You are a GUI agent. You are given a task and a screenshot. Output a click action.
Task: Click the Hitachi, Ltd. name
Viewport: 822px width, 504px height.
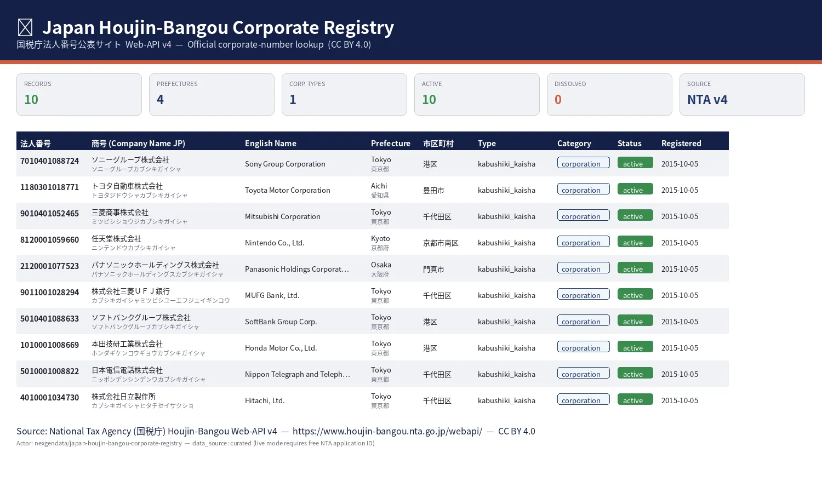coord(265,400)
